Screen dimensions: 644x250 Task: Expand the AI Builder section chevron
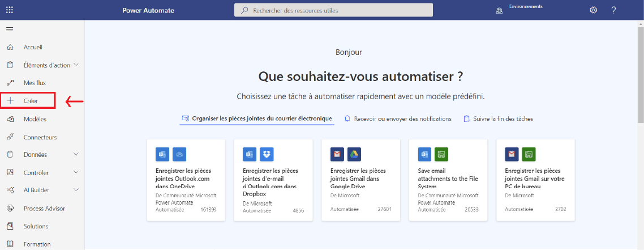pos(76,190)
